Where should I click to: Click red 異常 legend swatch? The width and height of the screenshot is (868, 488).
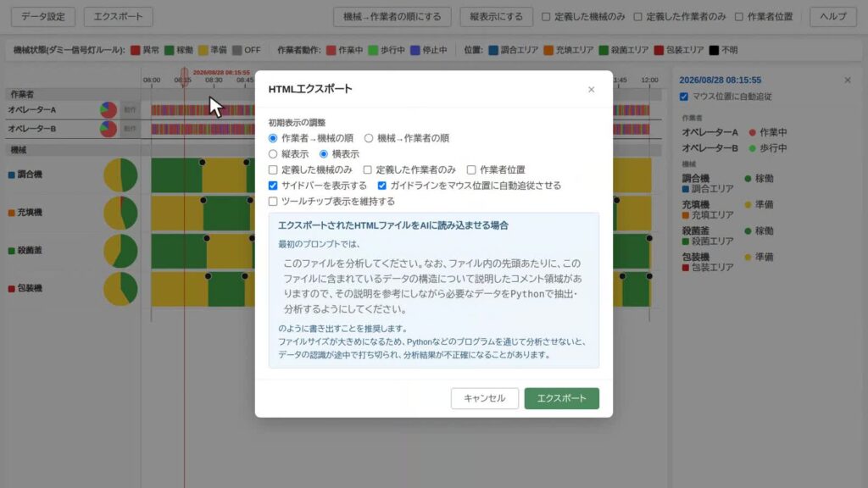coord(135,50)
